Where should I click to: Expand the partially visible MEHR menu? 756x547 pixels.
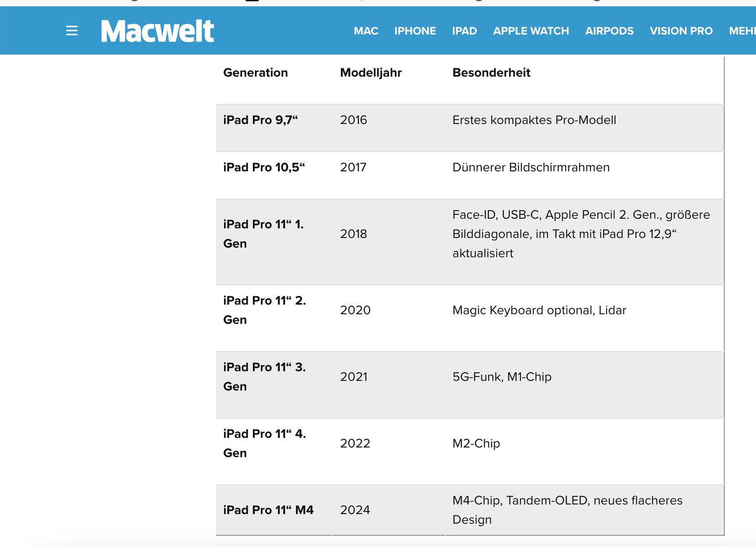point(742,31)
